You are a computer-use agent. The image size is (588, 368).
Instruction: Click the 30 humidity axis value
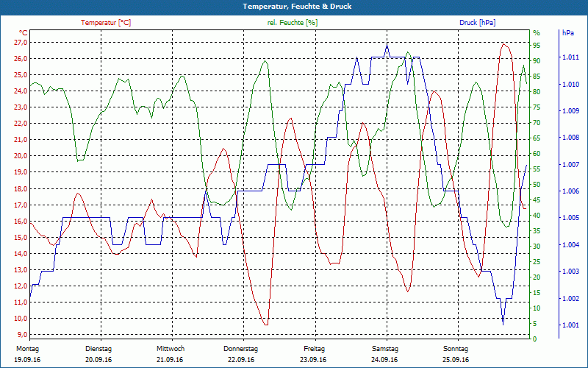[537, 246]
